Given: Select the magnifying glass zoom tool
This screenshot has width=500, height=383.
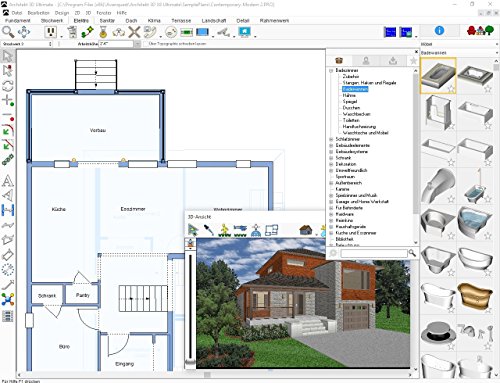Looking at the screenshot, I should 8,32.
